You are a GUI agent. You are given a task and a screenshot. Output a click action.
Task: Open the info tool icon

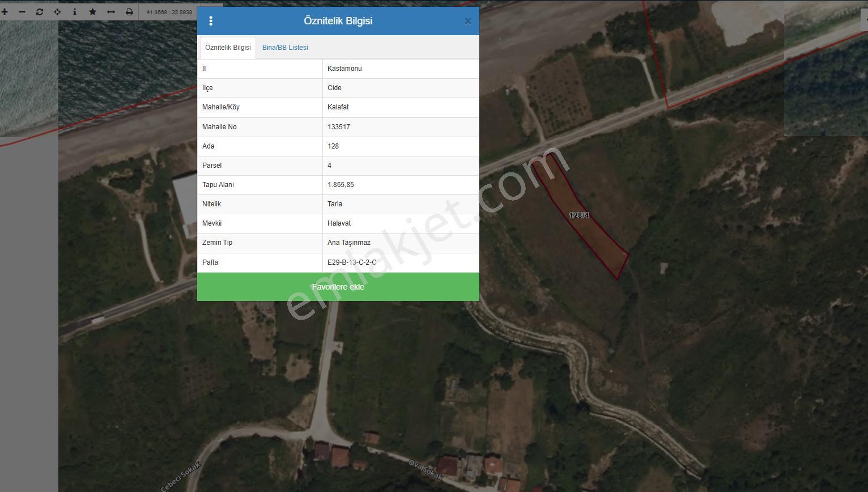coord(75,11)
